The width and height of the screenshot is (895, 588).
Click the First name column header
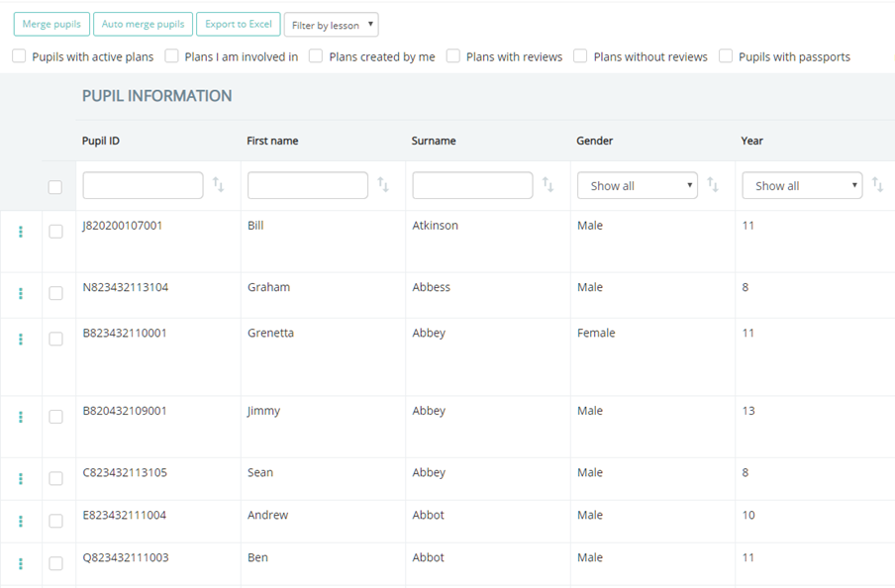[273, 141]
